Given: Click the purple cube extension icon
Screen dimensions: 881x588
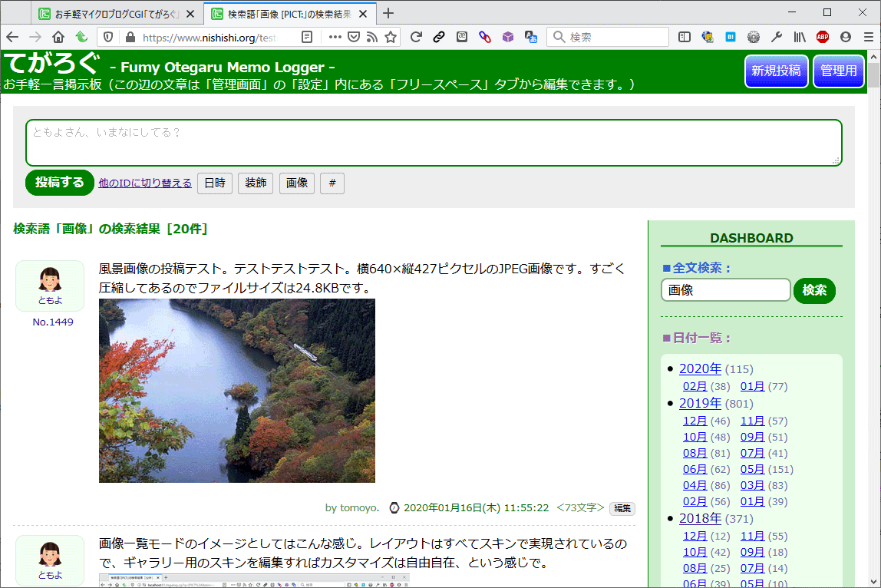Looking at the screenshot, I should (508, 37).
